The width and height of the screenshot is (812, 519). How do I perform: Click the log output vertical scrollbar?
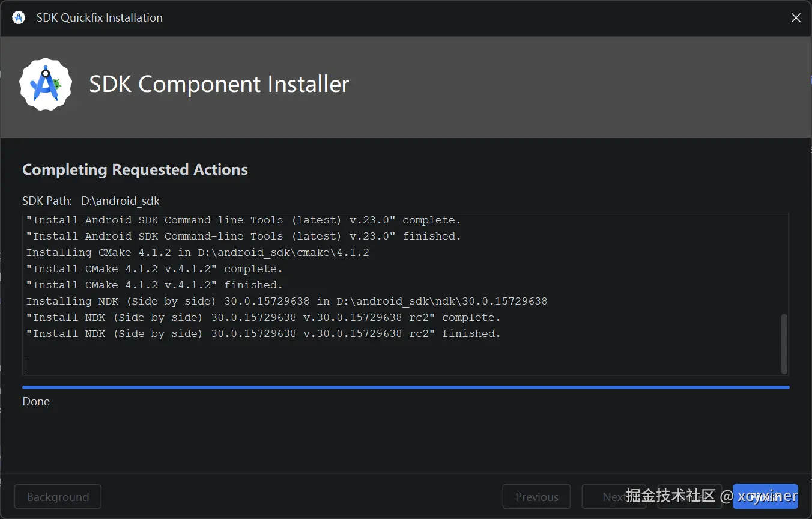(x=784, y=344)
